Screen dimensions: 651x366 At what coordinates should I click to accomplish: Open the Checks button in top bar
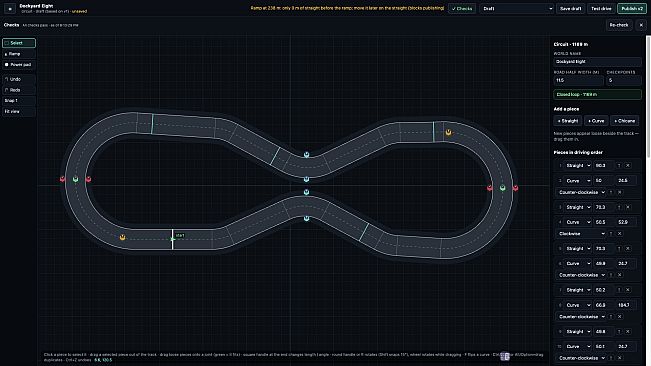coord(462,8)
